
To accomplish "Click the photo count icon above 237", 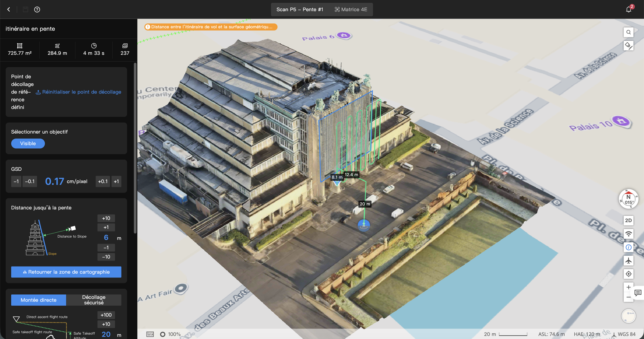I will pyautogui.click(x=125, y=46).
